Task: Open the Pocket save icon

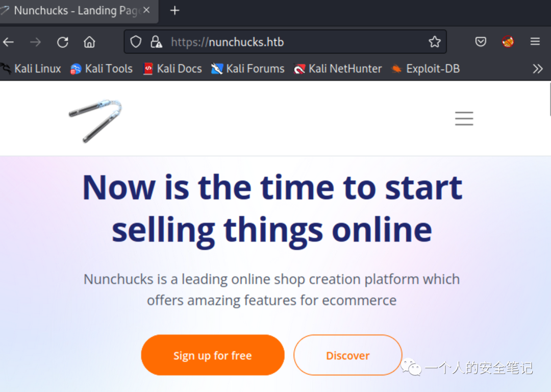Action: point(481,42)
